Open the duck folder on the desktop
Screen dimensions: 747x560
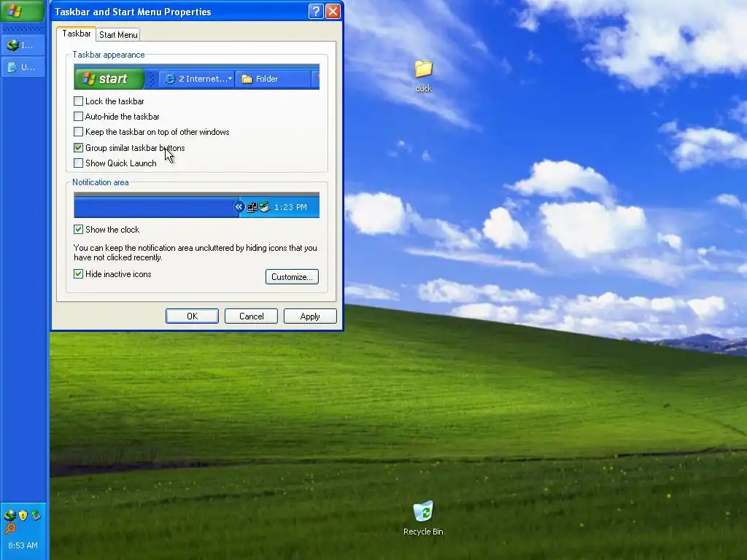[x=423, y=75]
